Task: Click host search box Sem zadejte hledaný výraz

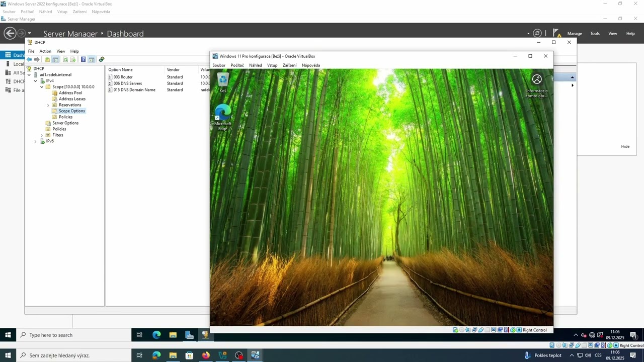Action: pyautogui.click(x=73, y=355)
